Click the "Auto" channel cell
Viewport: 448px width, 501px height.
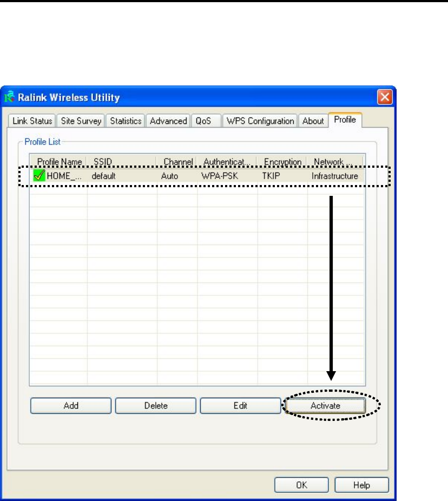coord(169,176)
